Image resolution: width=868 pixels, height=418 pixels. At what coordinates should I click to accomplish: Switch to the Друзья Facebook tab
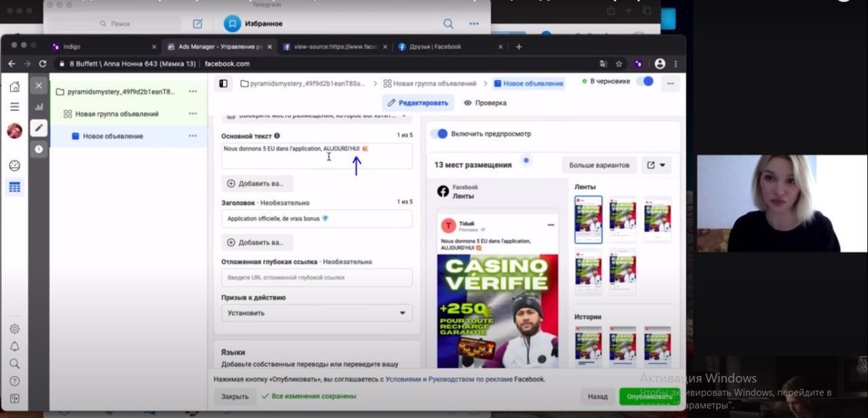(450, 47)
